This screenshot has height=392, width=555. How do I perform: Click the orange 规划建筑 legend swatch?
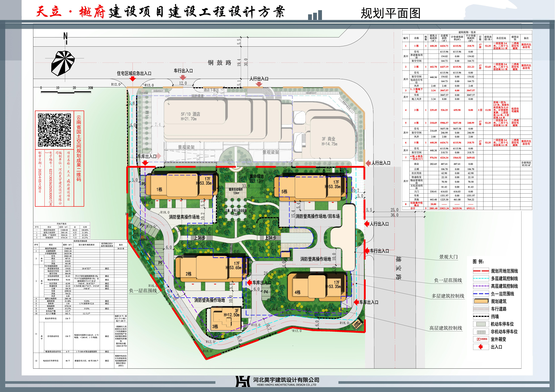click(481, 301)
